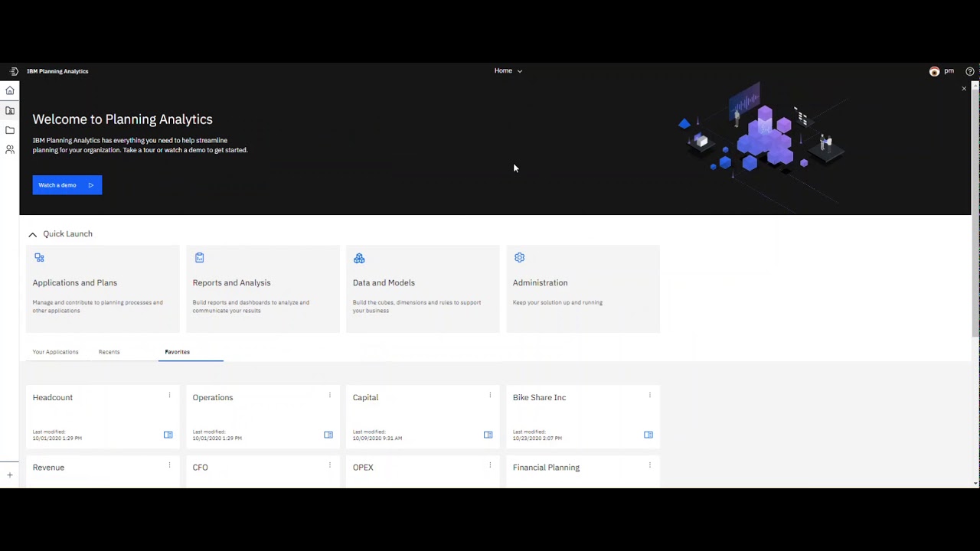Open the Operations application card
This screenshot has width=980, height=551.
[263, 417]
